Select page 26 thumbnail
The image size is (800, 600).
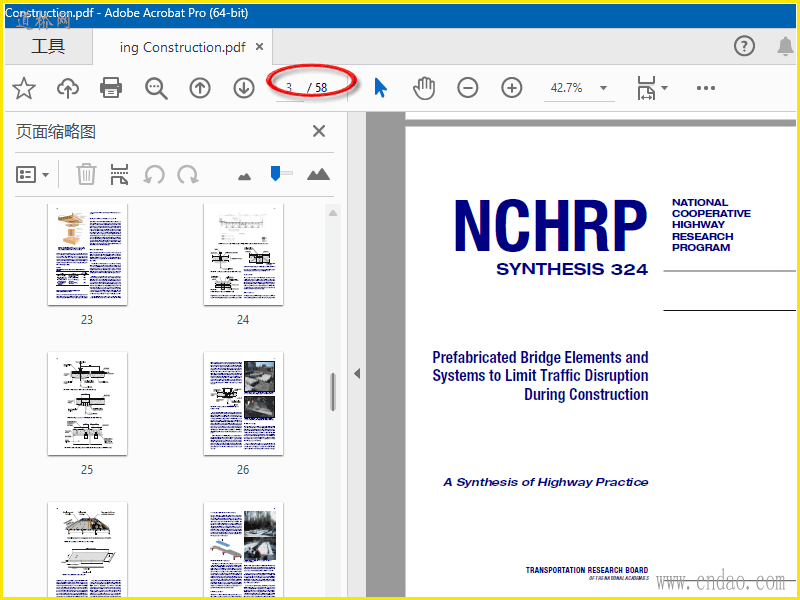pos(243,403)
